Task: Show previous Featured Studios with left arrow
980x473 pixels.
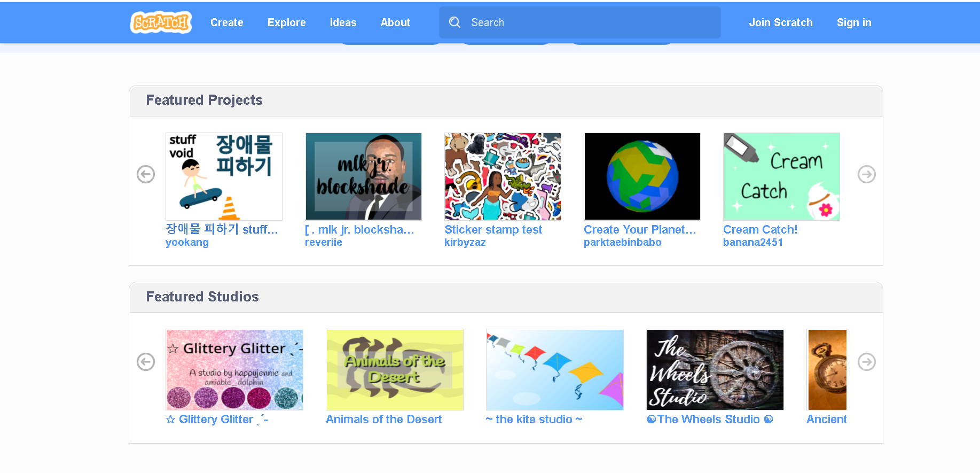Action: click(x=146, y=362)
